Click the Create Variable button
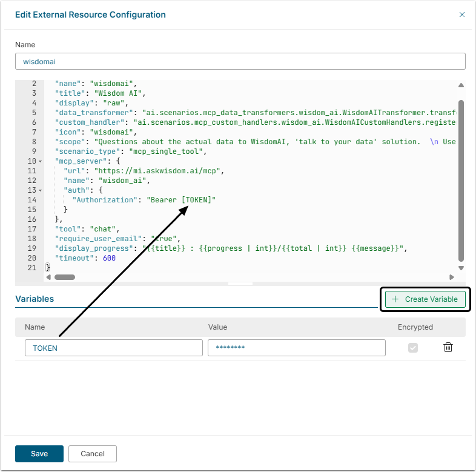 (x=425, y=299)
